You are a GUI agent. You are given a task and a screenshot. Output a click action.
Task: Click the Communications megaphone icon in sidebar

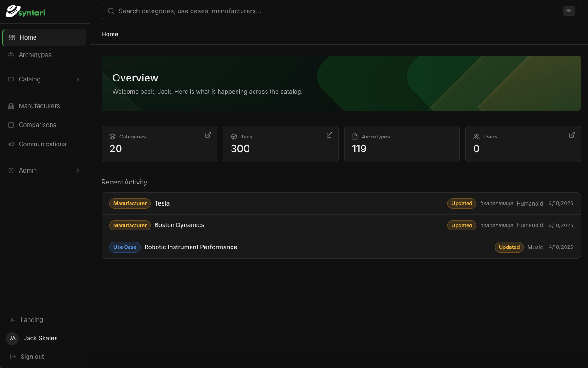click(11, 144)
